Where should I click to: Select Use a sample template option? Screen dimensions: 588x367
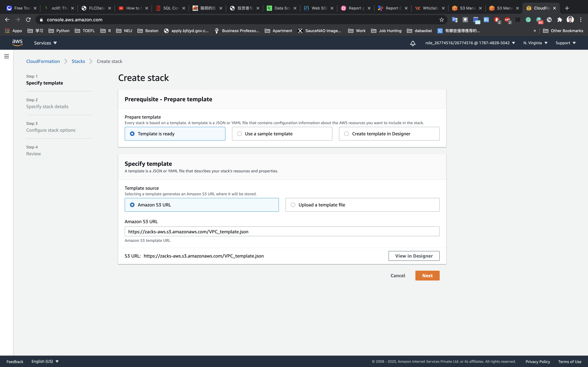[282, 134]
